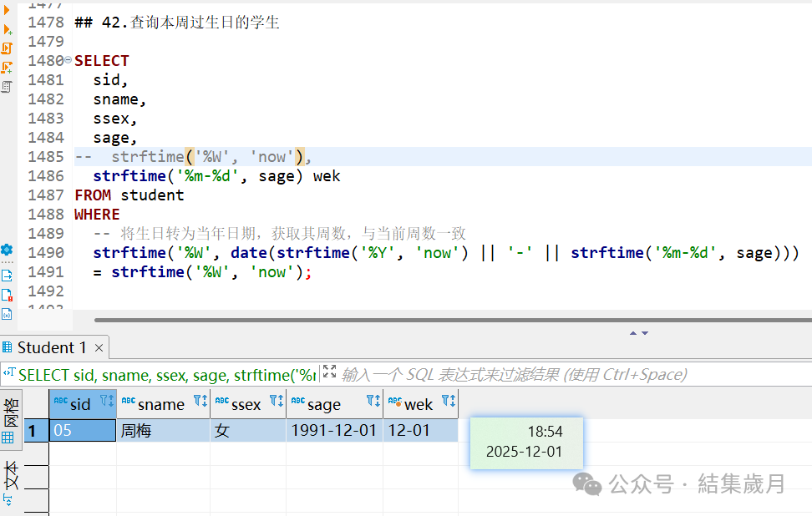812x516 pixels.
Task: Open filter and sort menu for ssex column
Action: click(277, 401)
